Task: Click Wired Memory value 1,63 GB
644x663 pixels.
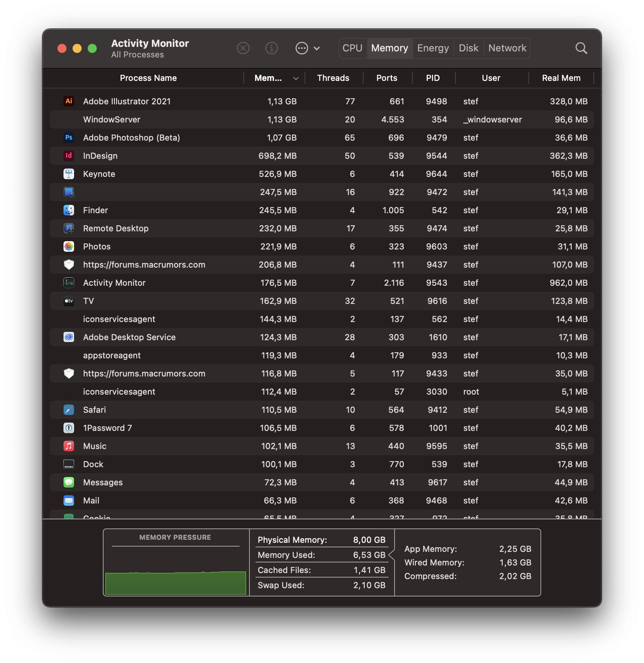Action: [x=515, y=562]
